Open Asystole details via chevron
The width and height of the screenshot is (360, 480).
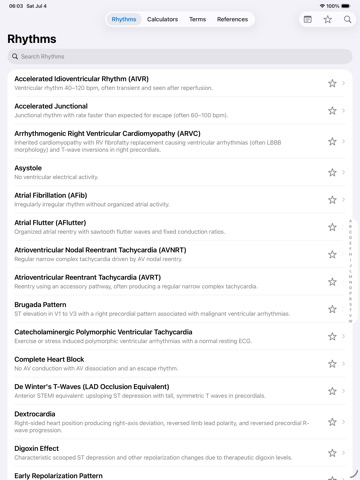tap(343, 172)
